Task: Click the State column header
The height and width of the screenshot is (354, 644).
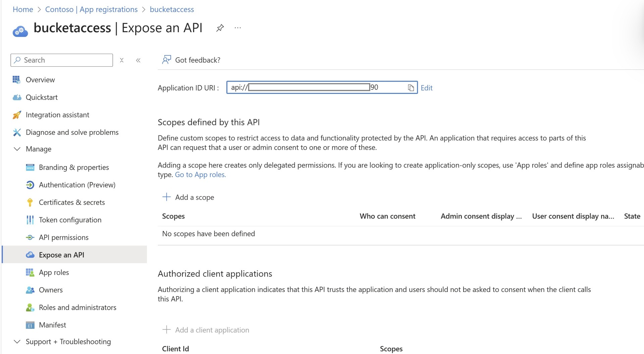Action: 632,216
